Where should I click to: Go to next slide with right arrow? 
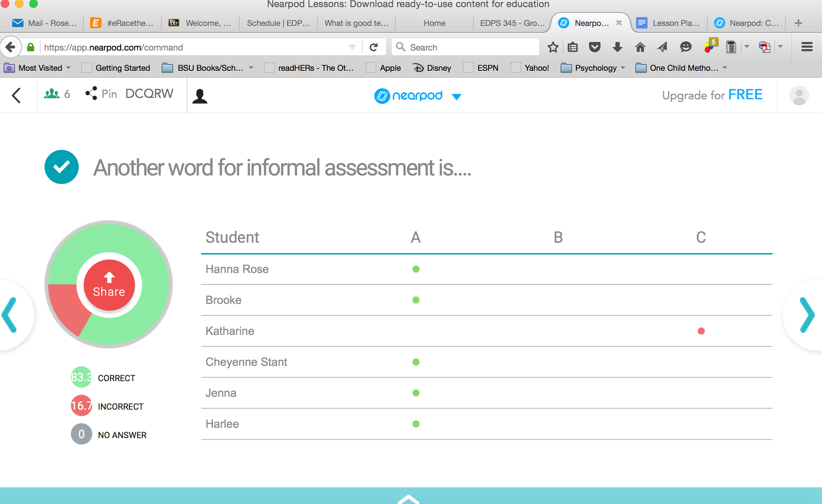(806, 315)
